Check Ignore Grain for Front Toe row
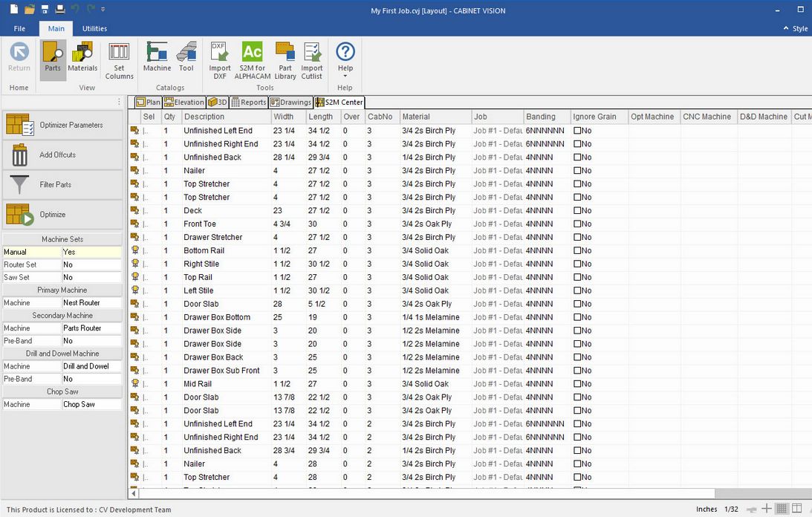Viewport: 812px width, 517px height. [577, 224]
